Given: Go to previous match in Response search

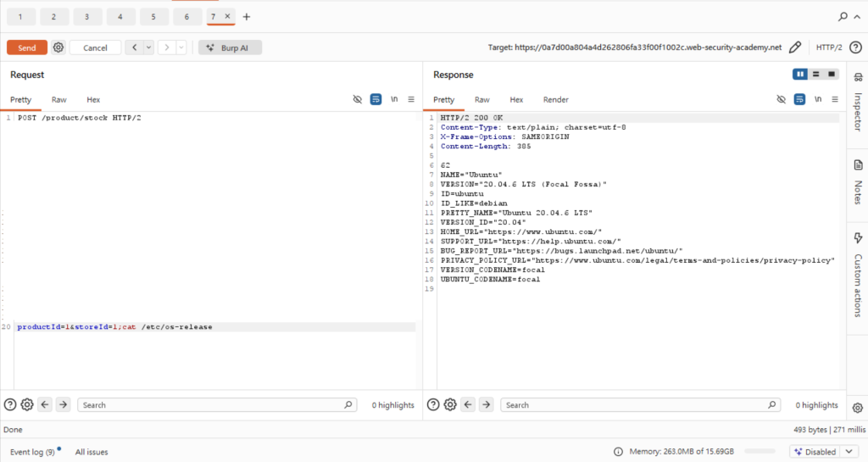Looking at the screenshot, I should [x=468, y=405].
